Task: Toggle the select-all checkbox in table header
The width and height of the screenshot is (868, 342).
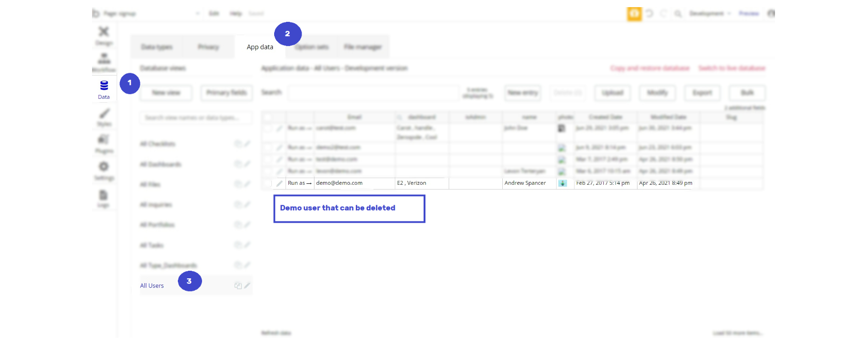Action: tap(268, 117)
